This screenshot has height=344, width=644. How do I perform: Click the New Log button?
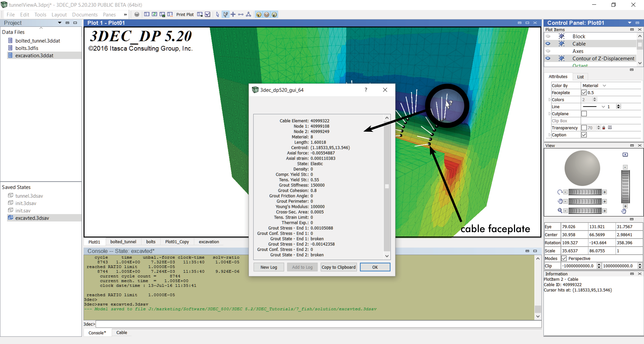click(x=269, y=267)
